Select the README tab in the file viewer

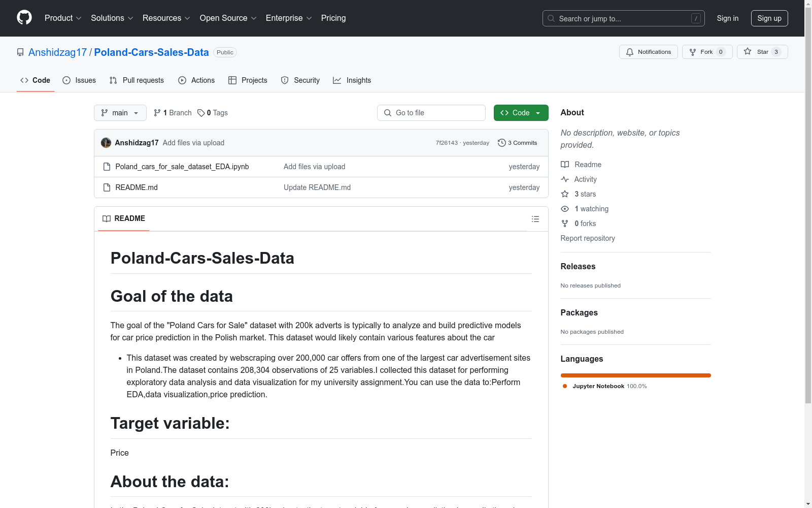124,218
